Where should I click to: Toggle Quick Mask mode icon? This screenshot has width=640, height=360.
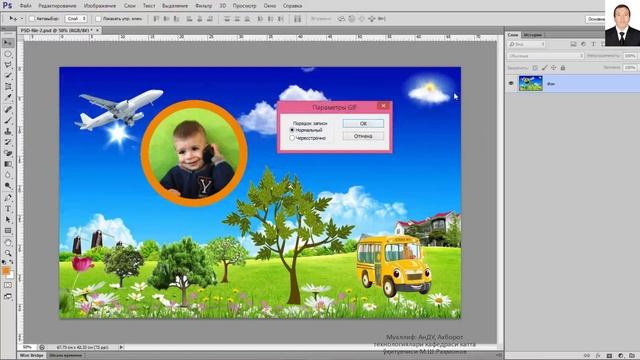pos(8,285)
